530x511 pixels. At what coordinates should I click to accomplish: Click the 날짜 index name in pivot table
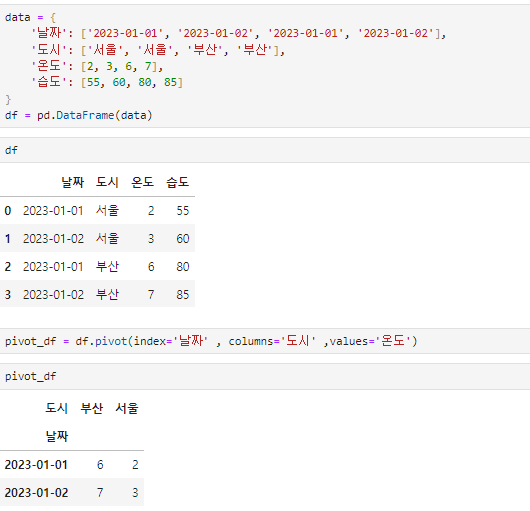(x=56, y=436)
